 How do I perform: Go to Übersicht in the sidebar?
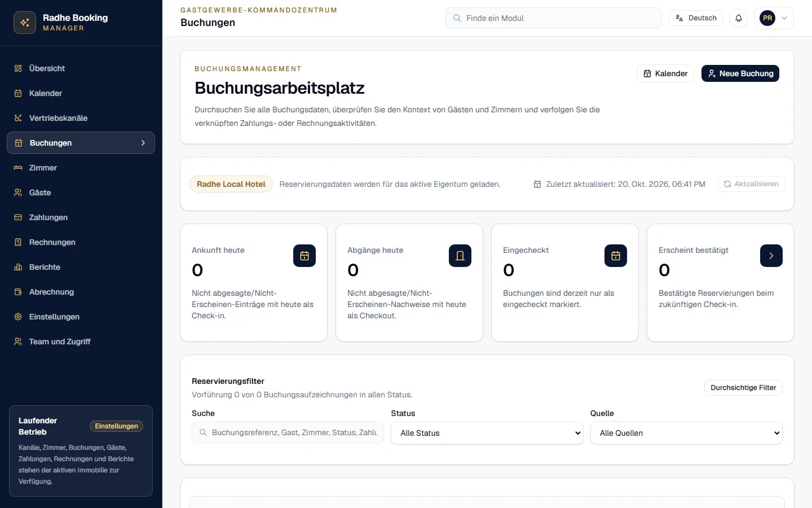[81, 68]
